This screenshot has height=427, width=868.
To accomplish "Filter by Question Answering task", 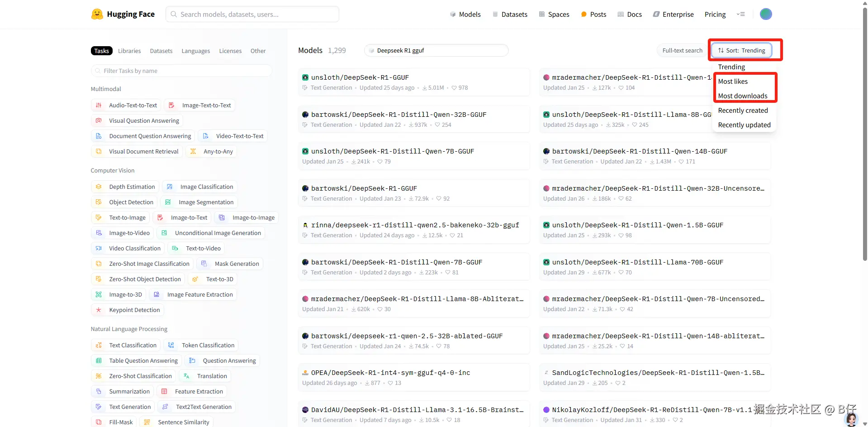I will click(x=222, y=361).
